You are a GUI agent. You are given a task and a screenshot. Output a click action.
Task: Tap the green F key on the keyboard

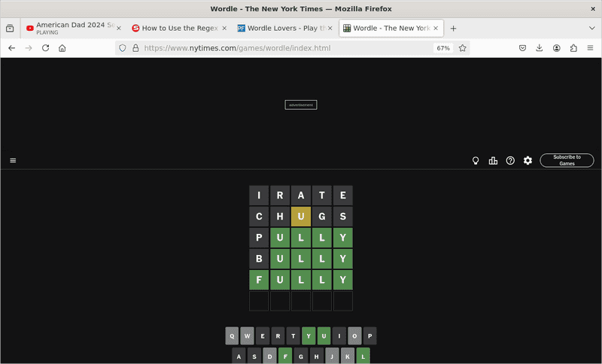click(285, 356)
